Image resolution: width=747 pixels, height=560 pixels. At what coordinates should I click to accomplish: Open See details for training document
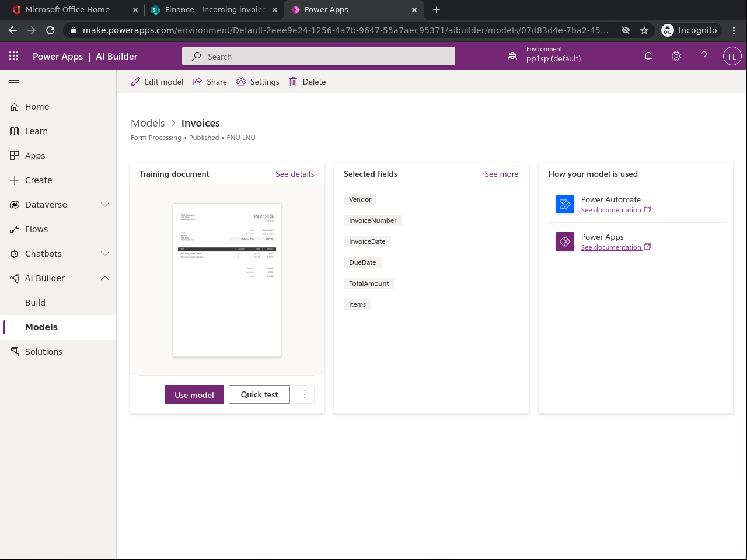tap(295, 174)
